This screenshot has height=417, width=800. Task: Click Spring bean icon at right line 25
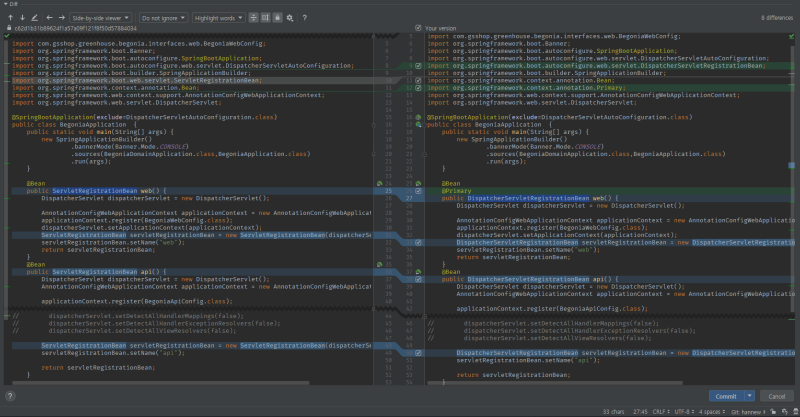418,183
